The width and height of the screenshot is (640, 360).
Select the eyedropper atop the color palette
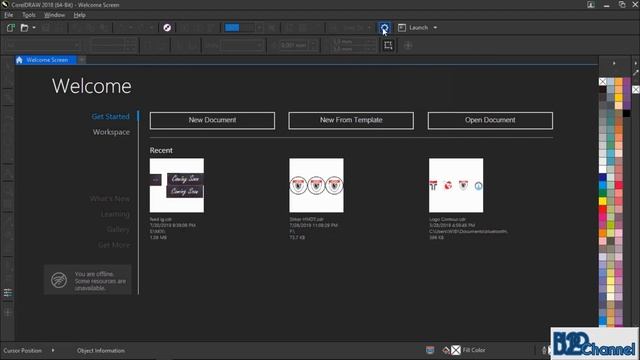(636, 72)
